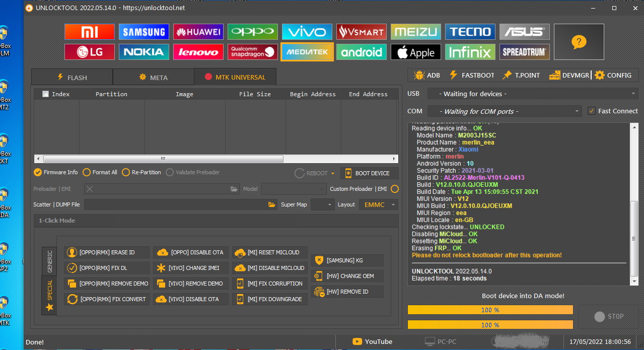644x350 pixels.
Task: Select the Qualcomm Snapdragon icon
Action: coord(253,52)
